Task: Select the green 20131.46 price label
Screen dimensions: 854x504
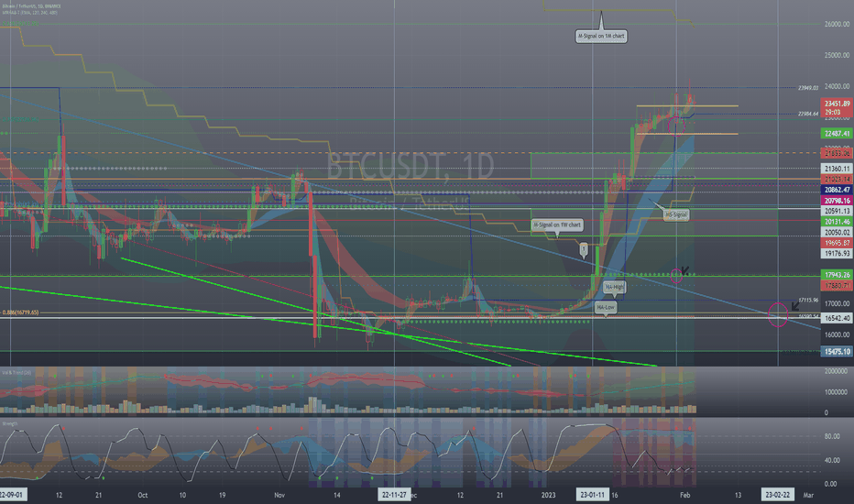Action: [x=837, y=222]
